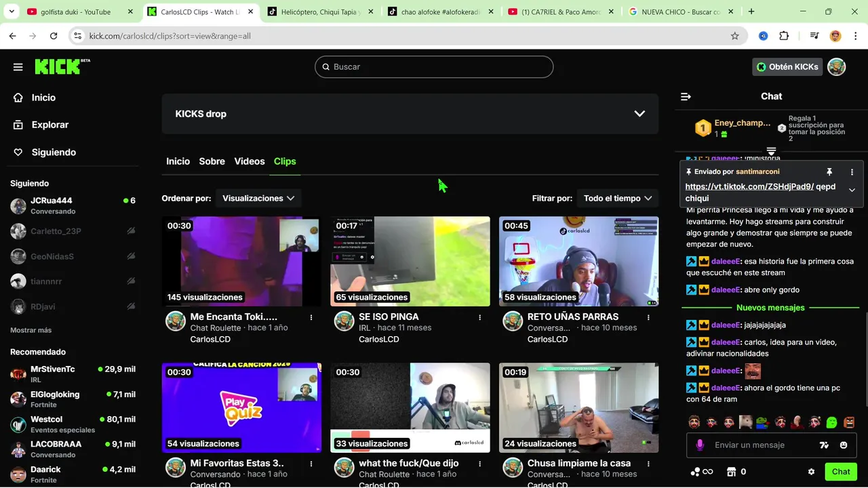Open LACOBRAAA recommended channel
Viewport: 868px width, 488px height.
(73, 449)
